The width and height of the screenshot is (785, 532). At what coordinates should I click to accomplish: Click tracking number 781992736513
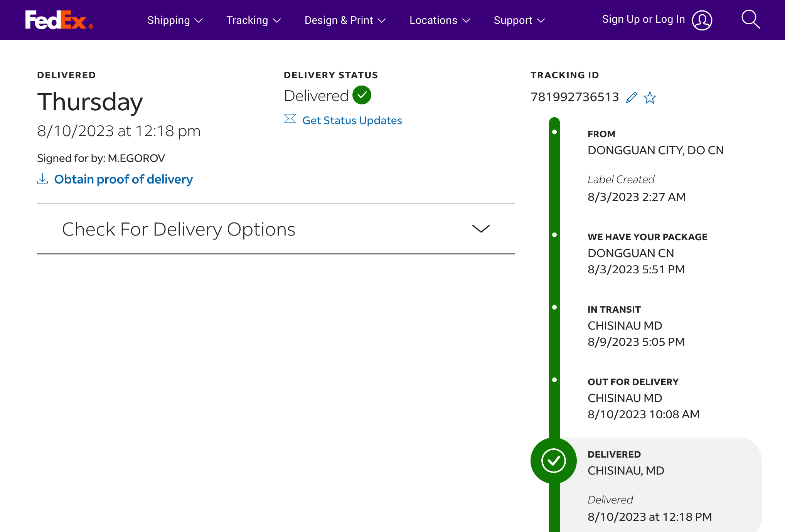(574, 97)
